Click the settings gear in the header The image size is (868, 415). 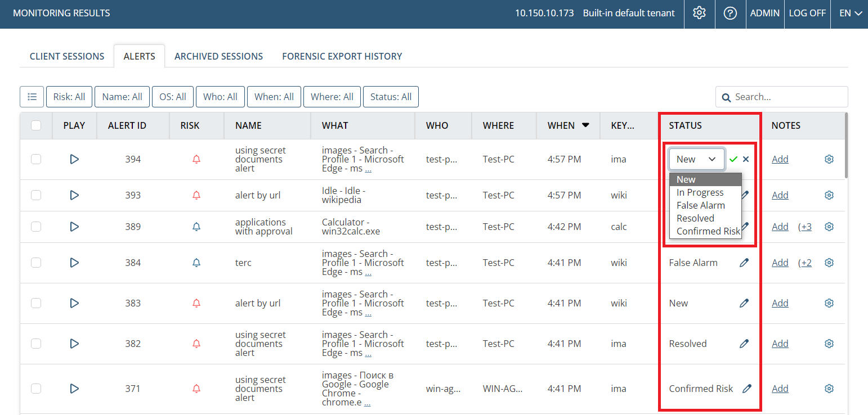click(699, 13)
